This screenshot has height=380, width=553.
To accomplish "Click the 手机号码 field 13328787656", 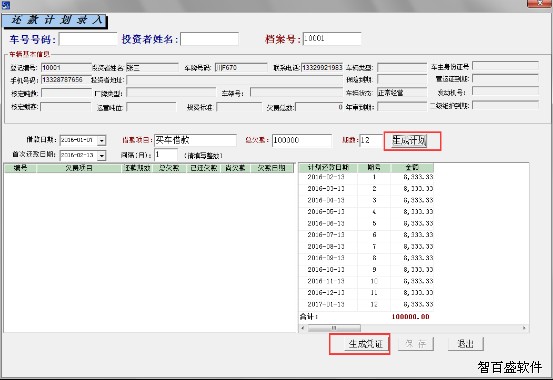I will click(x=66, y=80).
